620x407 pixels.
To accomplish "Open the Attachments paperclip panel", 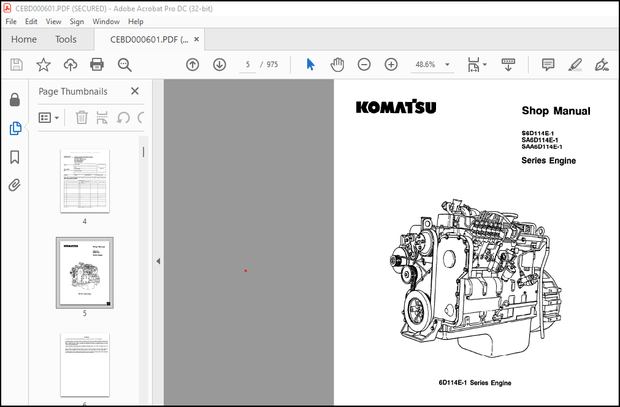I will tap(15, 185).
